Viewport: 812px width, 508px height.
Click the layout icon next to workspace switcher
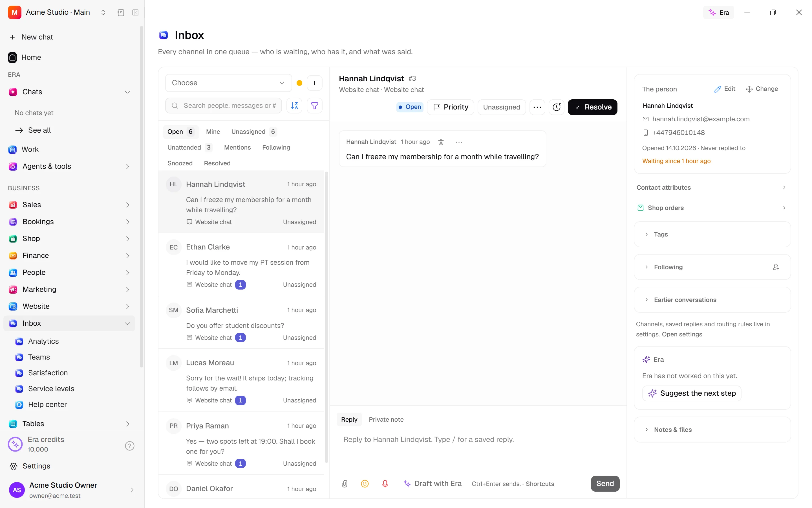(x=121, y=12)
